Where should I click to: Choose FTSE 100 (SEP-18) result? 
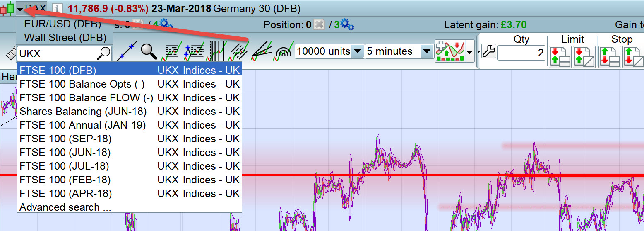pos(130,139)
